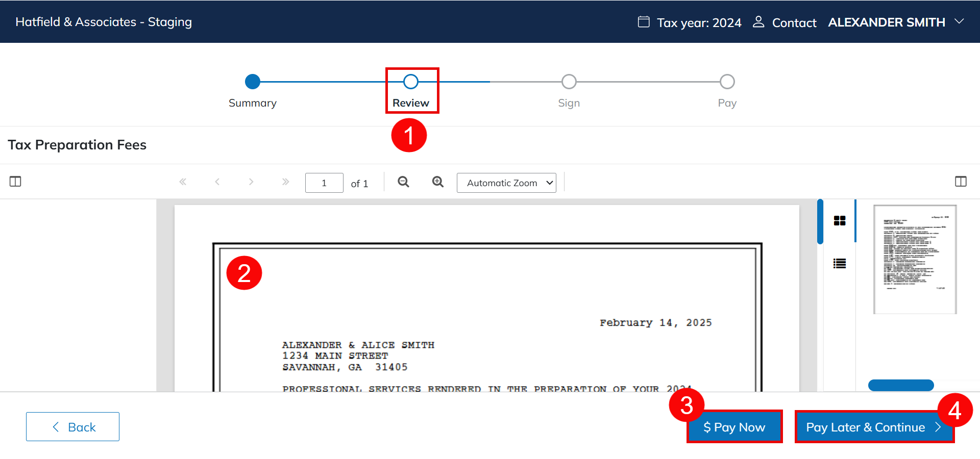Jump to last page double-arrow icon
The width and height of the screenshot is (980, 459).
coord(285,182)
